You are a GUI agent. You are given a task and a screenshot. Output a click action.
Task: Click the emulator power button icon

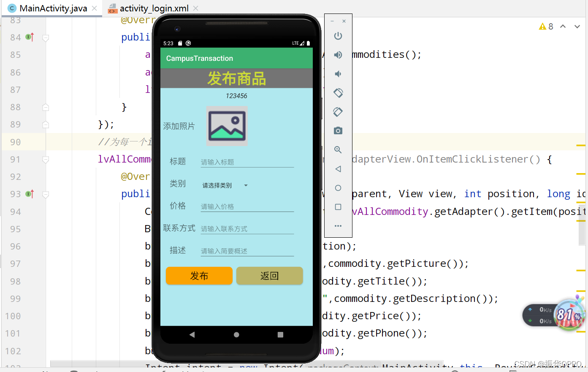[x=338, y=36]
